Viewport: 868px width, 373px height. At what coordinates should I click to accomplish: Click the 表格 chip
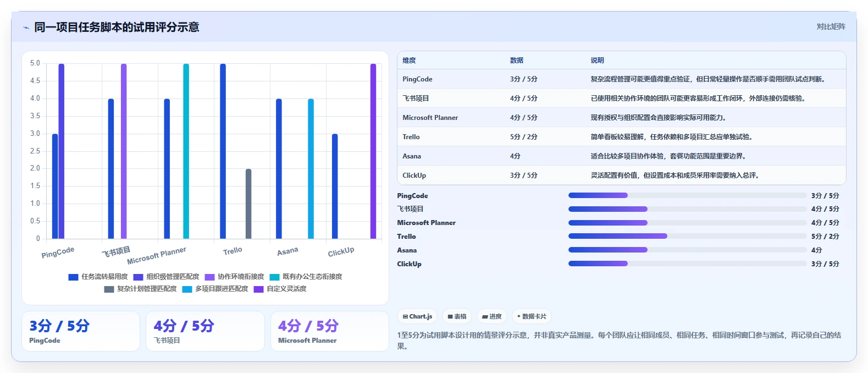[x=457, y=316]
